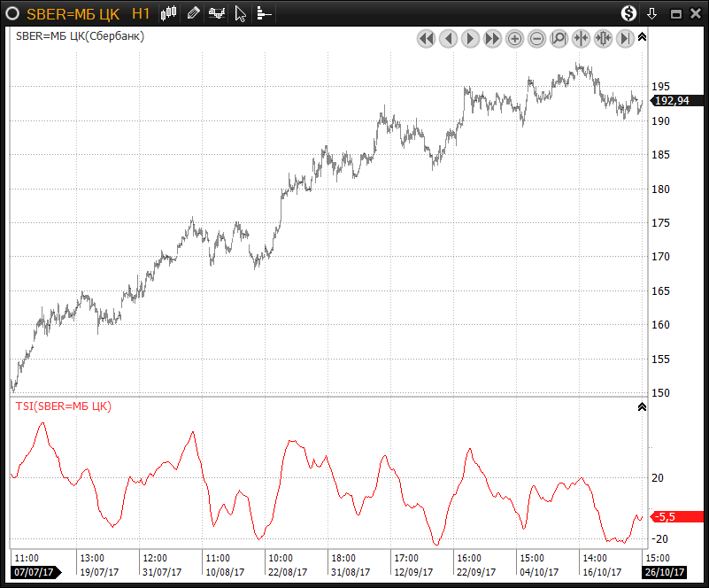Jump to the latest bar at chart end
This screenshot has height=588, width=709.
click(625, 38)
